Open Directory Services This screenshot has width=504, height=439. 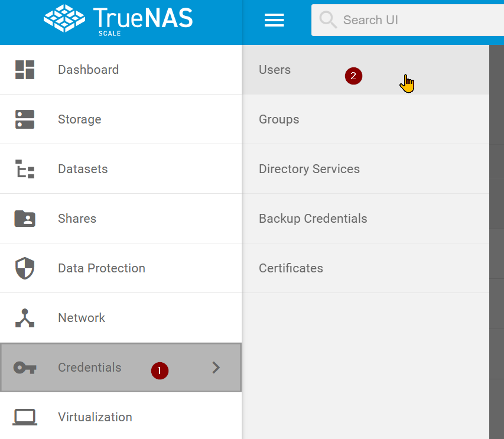coord(309,168)
